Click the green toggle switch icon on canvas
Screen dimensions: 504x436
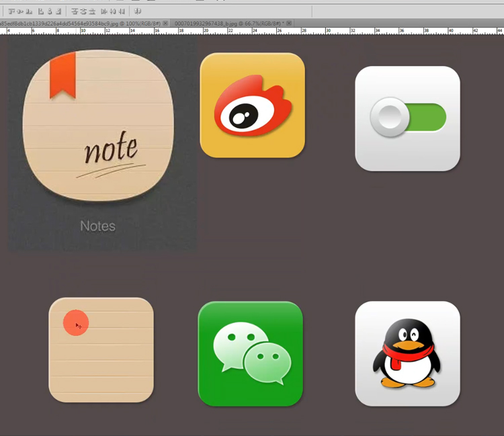[x=408, y=118]
